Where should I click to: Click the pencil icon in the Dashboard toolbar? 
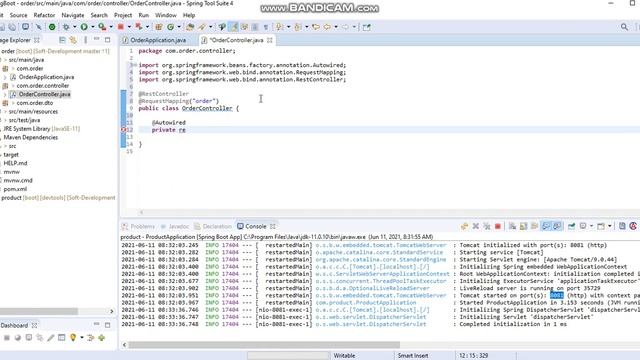[x=51, y=338]
